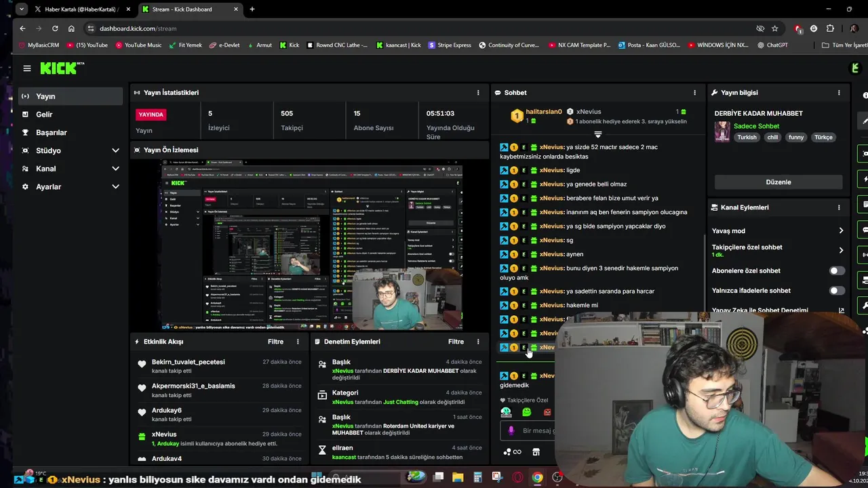Screen dimensions: 868x488
Task: Open the shop icon below message box
Action: [536, 452]
